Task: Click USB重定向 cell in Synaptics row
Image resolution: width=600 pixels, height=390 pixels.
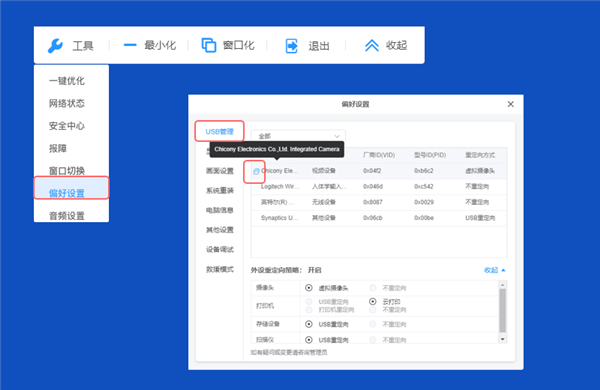Action: point(480,218)
